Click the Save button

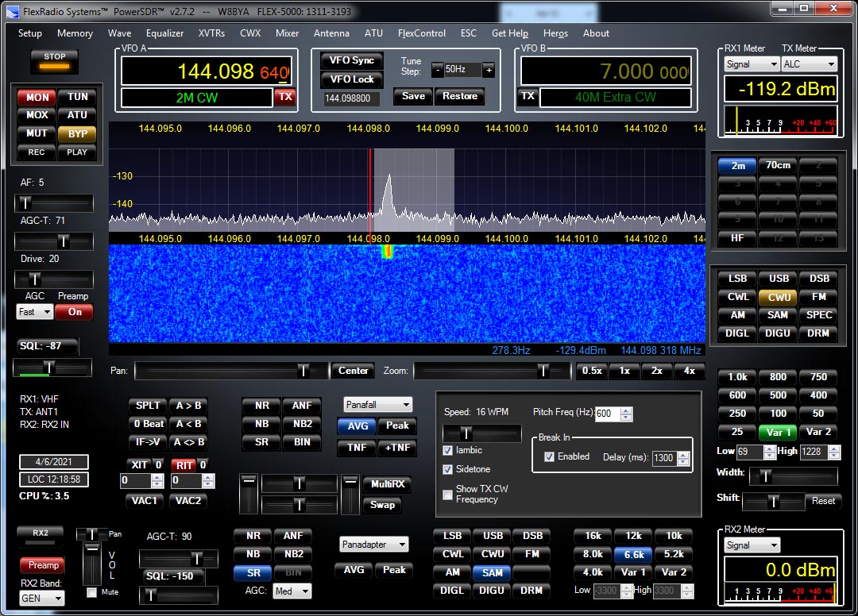tap(413, 96)
